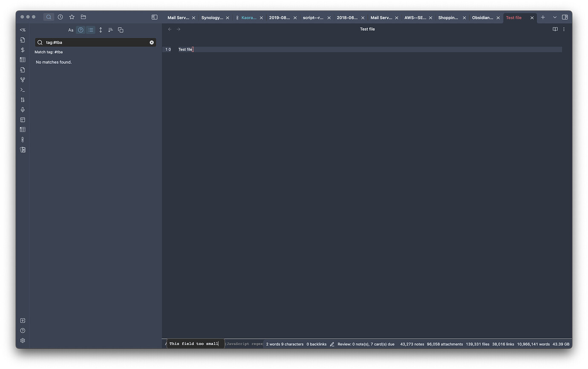The image size is (588, 369).
Task: Click the copy search results icon
Action: 121,30
